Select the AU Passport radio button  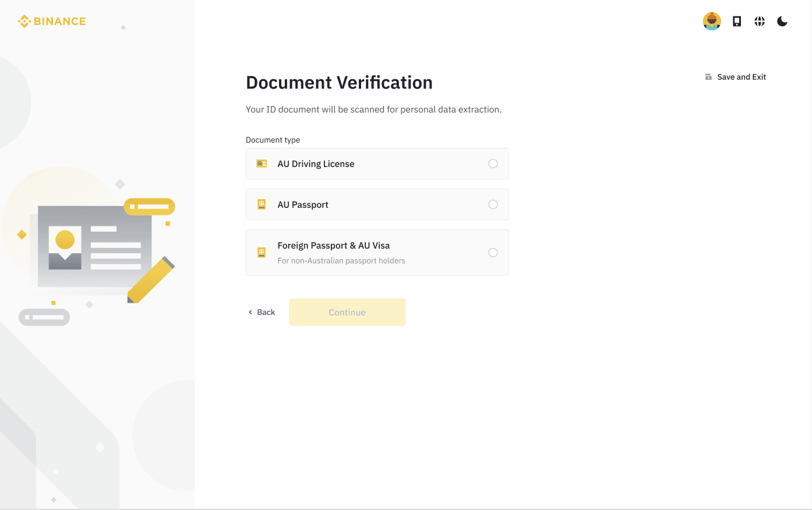(x=493, y=204)
